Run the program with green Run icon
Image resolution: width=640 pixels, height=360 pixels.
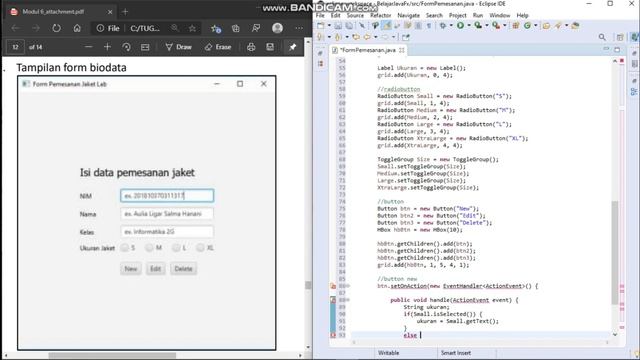click(460, 26)
